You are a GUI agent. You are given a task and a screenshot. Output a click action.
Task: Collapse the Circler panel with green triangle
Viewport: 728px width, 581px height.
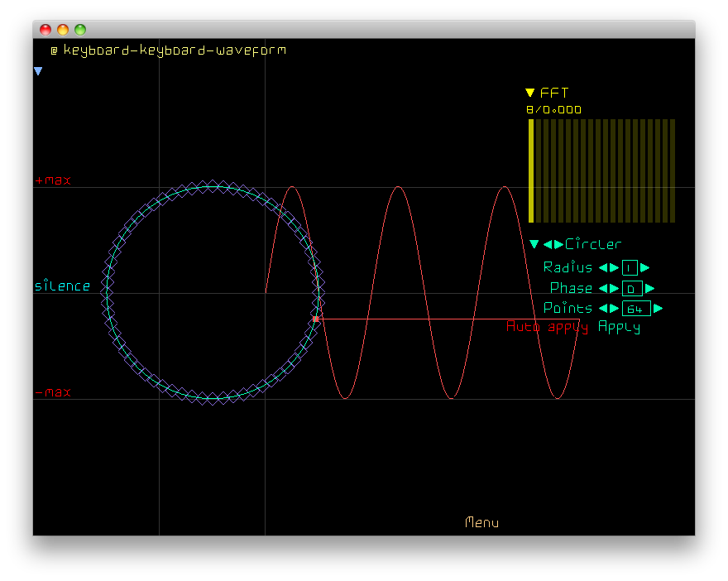(x=534, y=244)
